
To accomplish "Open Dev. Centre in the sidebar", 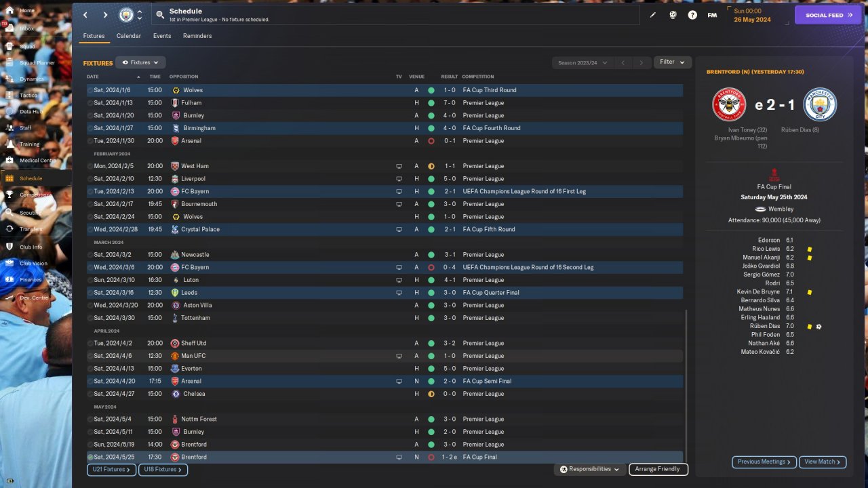I will pyautogui.click(x=34, y=298).
